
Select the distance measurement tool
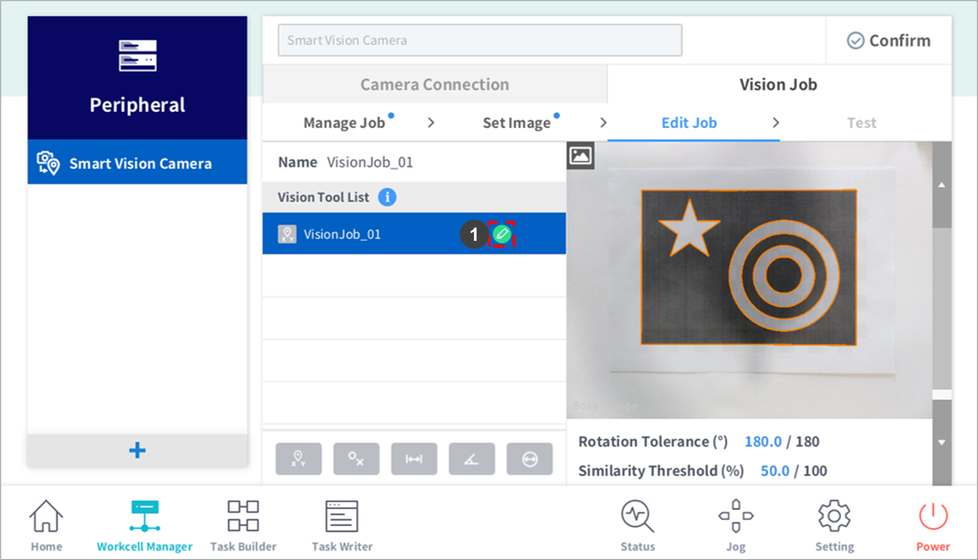click(414, 459)
